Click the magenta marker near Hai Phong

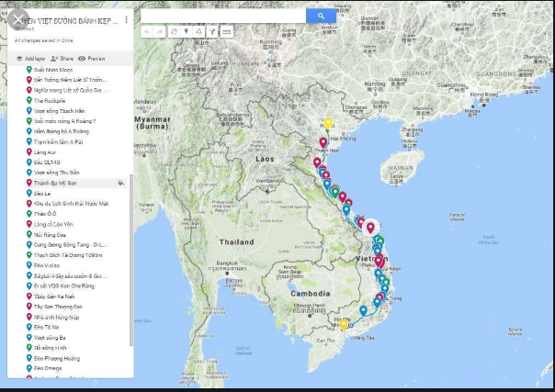tap(323, 142)
